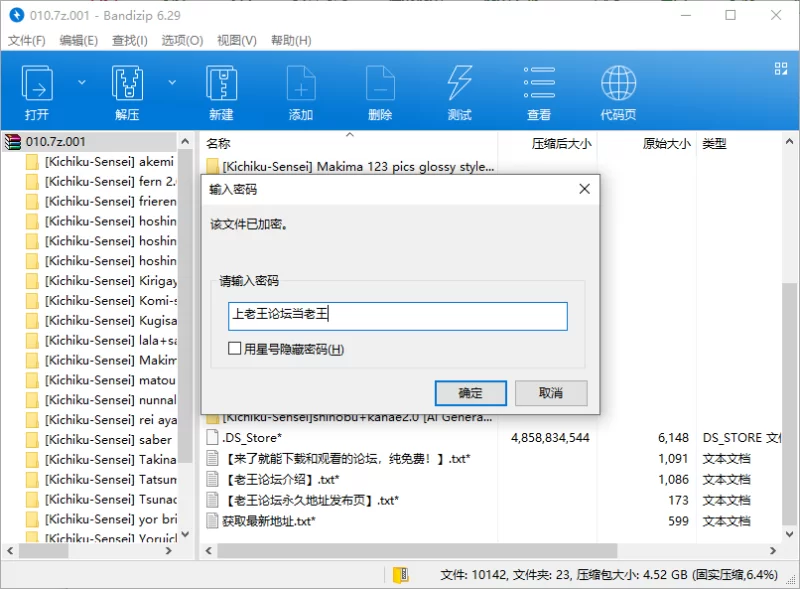
Task: Click the password input field
Action: tap(397, 316)
